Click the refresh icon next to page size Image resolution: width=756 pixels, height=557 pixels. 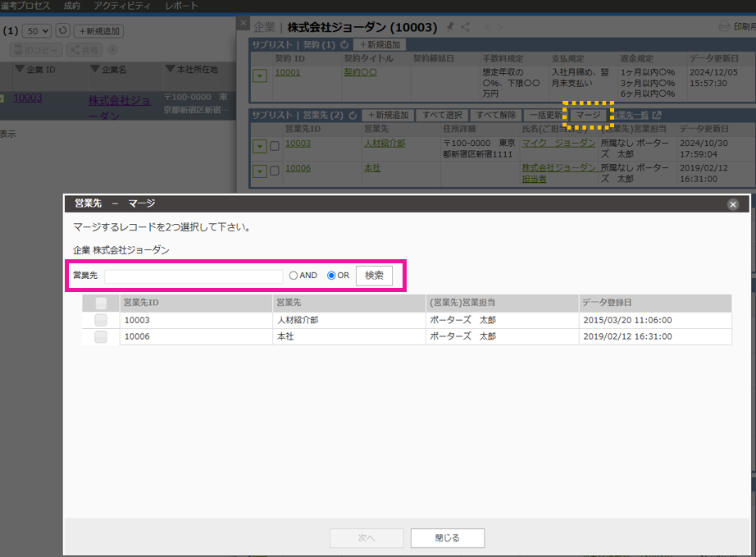coord(62,30)
